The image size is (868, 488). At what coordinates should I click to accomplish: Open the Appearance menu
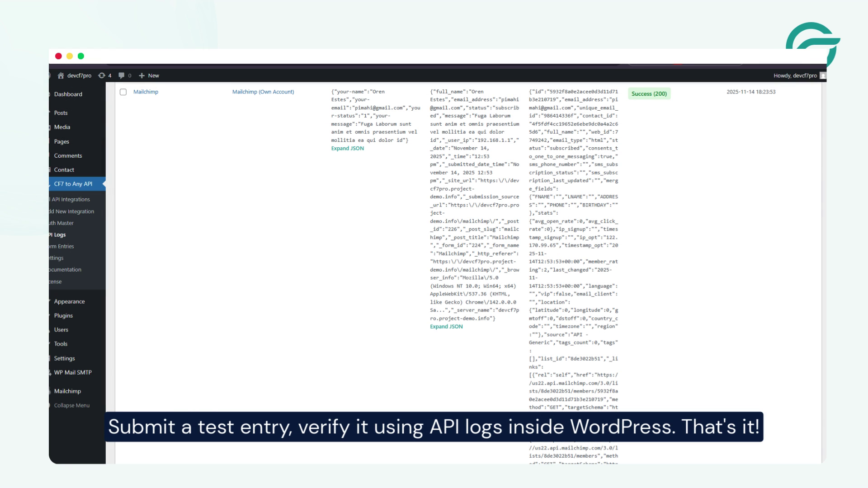pos(70,301)
